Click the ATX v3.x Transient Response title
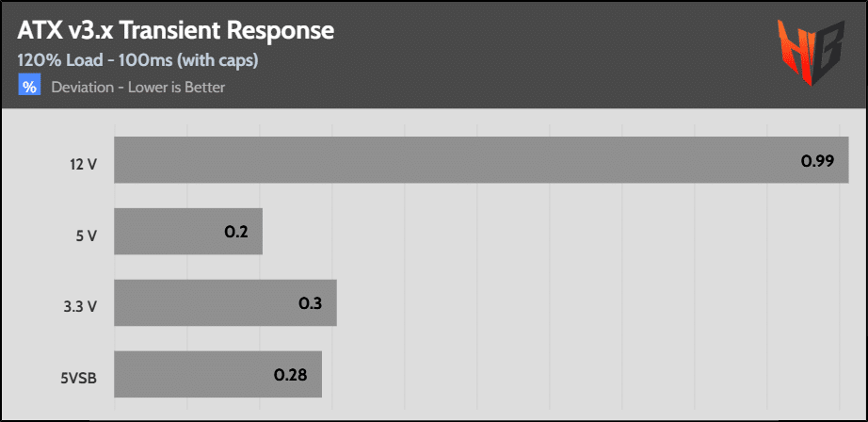Viewport: 868px width, 422px height. click(175, 32)
